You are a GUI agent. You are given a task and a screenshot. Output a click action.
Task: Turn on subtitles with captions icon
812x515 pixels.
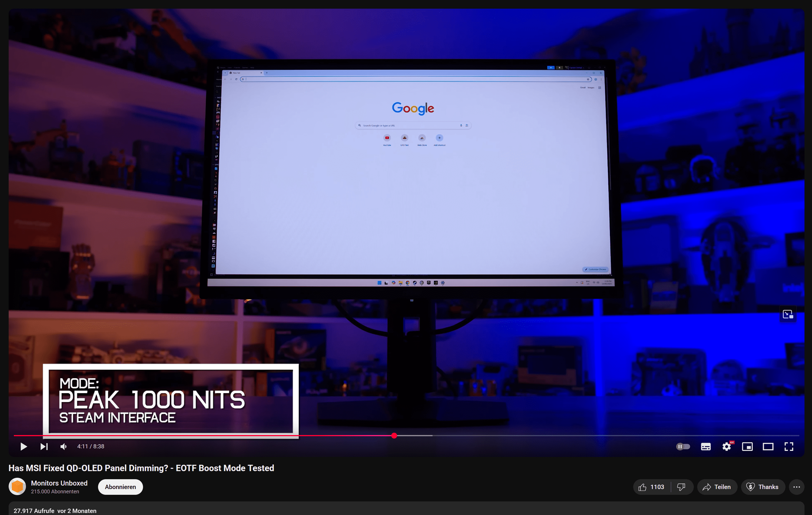[x=705, y=447]
